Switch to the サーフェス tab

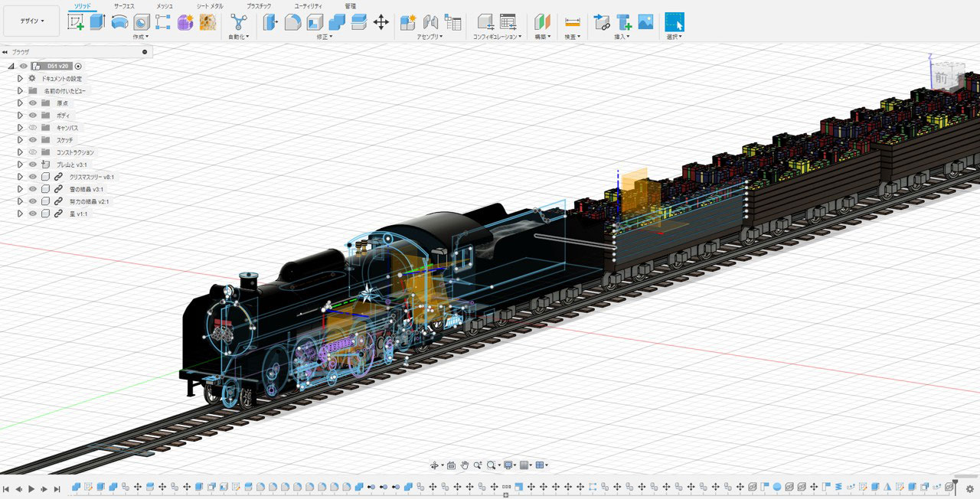(124, 6)
